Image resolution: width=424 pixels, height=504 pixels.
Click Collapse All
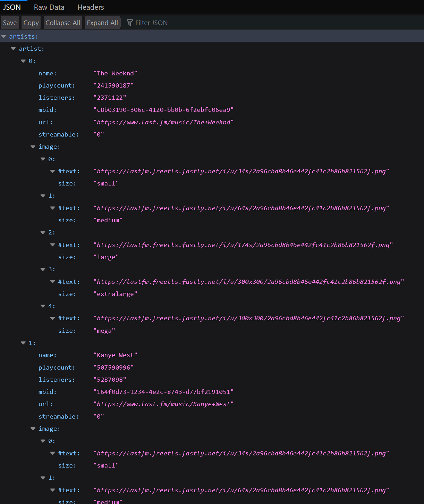click(x=62, y=22)
